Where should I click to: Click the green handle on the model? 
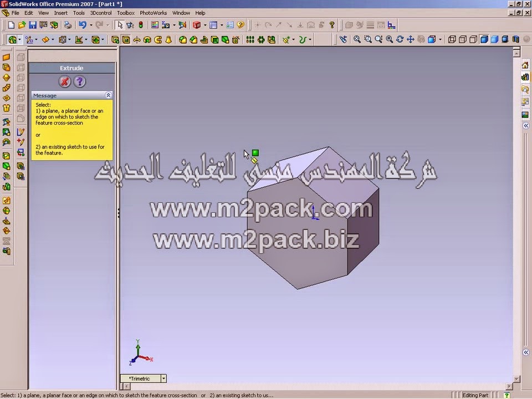pyautogui.click(x=255, y=153)
